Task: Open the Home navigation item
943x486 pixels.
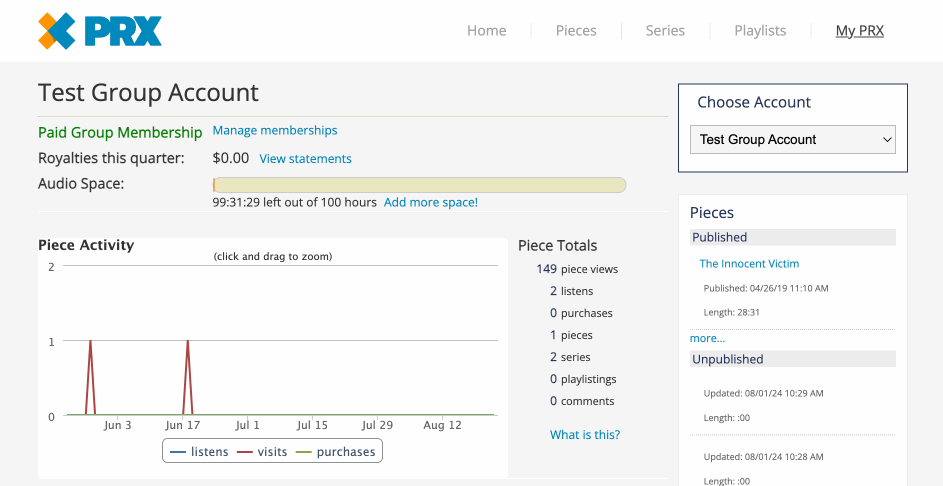Action: click(487, 31)
